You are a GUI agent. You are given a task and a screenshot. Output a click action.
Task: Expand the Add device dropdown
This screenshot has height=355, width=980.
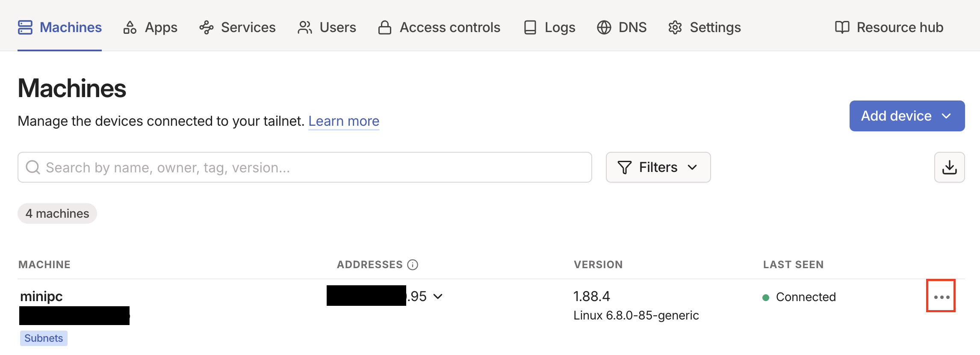[907, 116]
